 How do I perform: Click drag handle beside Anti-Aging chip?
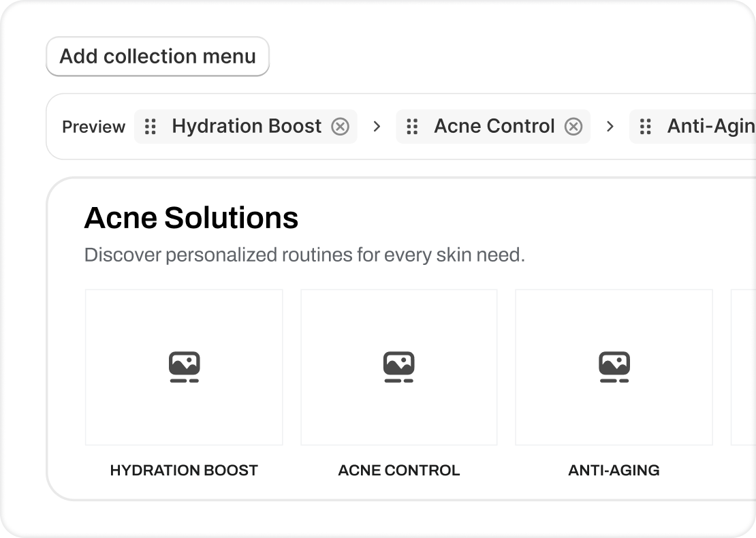pos(646,127)
